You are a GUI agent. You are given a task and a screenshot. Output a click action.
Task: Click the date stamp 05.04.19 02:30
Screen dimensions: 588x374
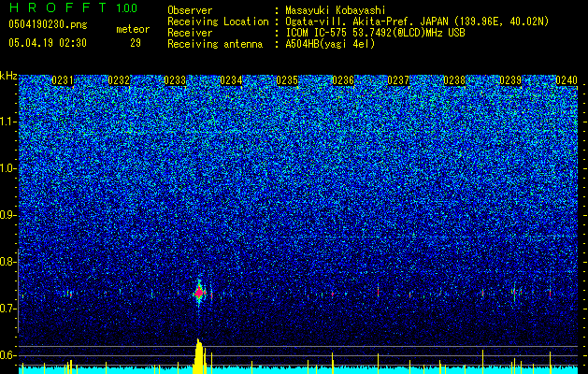point(48,43)
